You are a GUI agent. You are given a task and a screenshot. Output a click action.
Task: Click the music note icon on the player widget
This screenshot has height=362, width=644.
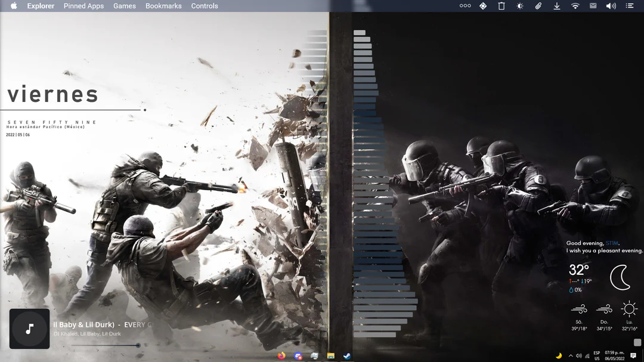[29, 329]
